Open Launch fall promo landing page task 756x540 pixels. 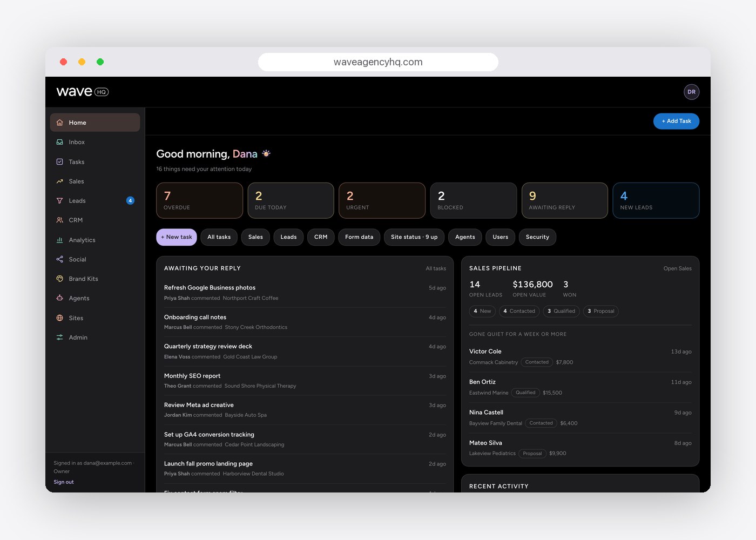pyautogui.click(x=305, y=469)
